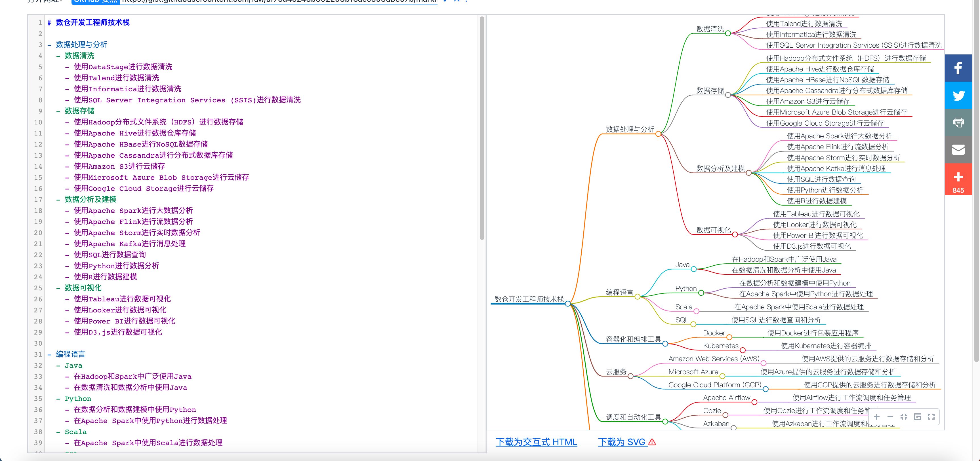Screen dimensions: 980x461
Task: Click editor line 使用Talend进行数据清洗
Action: [116, 77]
